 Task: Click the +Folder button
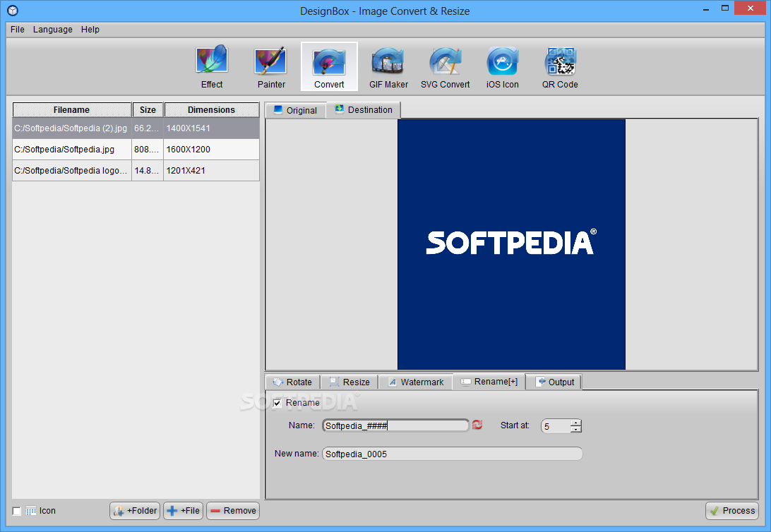[x=136, y=511]
